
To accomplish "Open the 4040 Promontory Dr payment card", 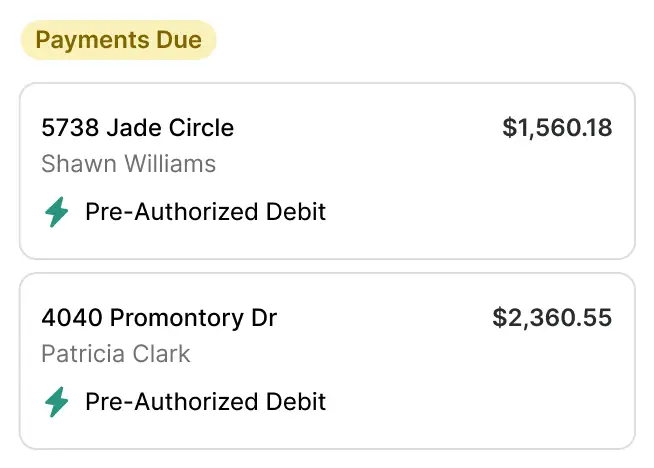I will click(327, 361).
